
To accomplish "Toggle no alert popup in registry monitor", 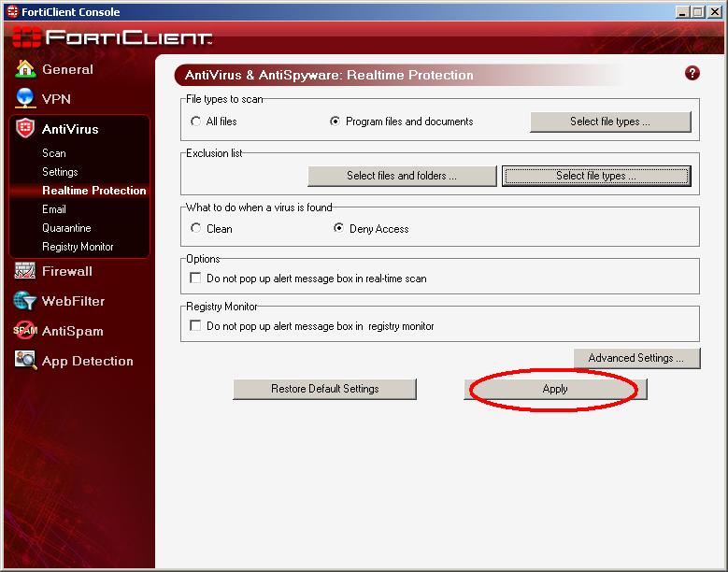I will [195, 326].
